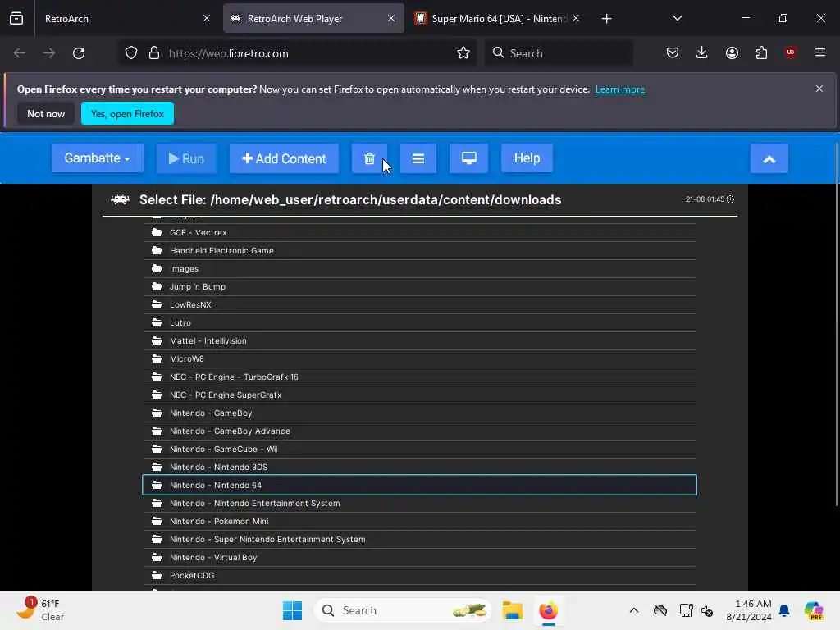Open the list all tabs dropdown

677,18
